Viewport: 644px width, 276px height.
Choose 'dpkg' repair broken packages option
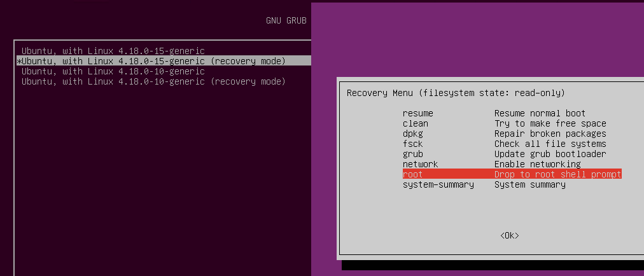pos(413,134)
